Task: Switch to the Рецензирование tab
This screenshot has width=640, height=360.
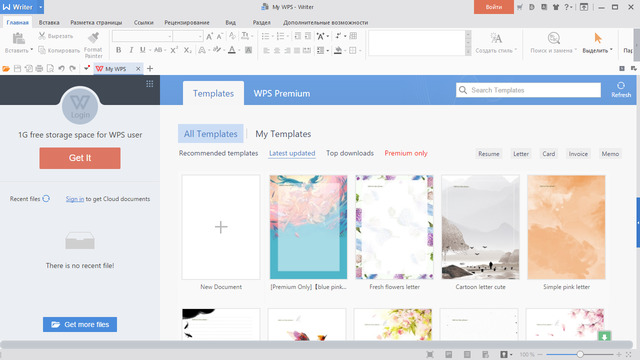Action: [x=187, y=22]
